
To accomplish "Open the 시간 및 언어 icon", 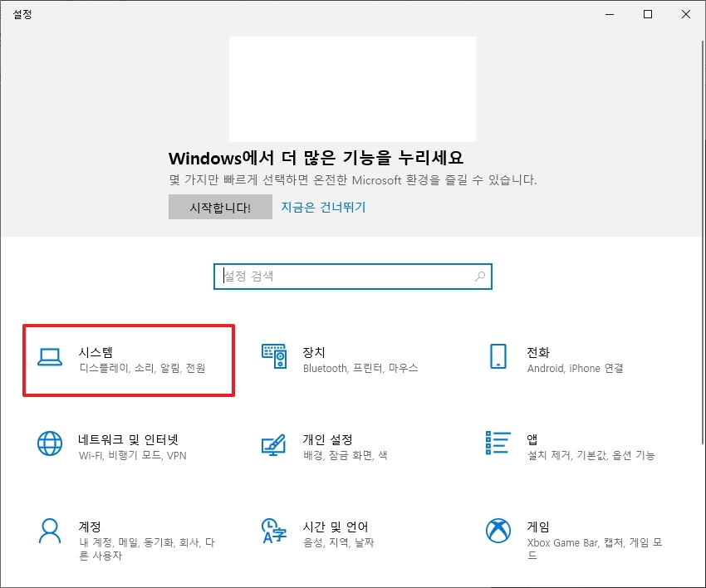I will 274,531.
